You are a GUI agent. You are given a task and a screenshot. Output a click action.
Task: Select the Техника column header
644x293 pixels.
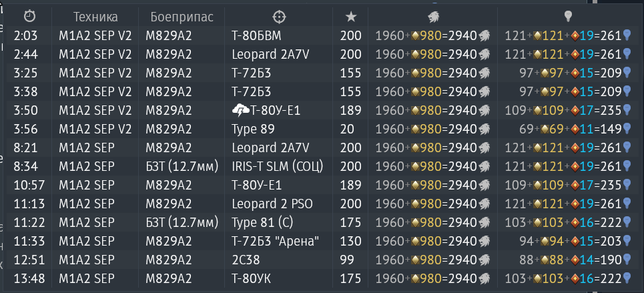coord(95,17)
